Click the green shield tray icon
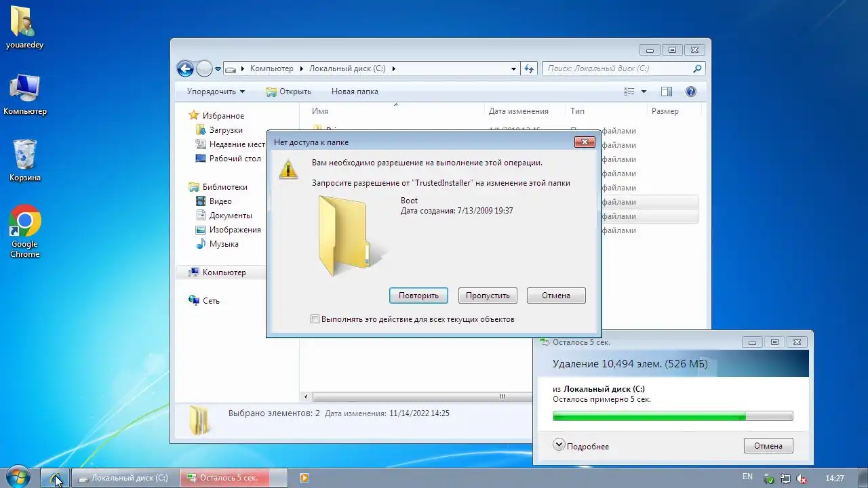Image resolution: width=868 pixels, height=488 pixels. click(x=768, y=479)
